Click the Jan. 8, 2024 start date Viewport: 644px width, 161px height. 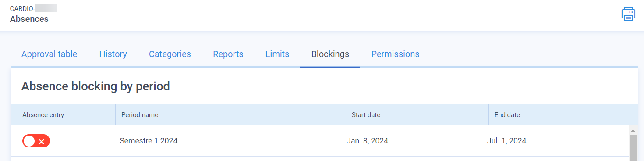pos(367,141)
